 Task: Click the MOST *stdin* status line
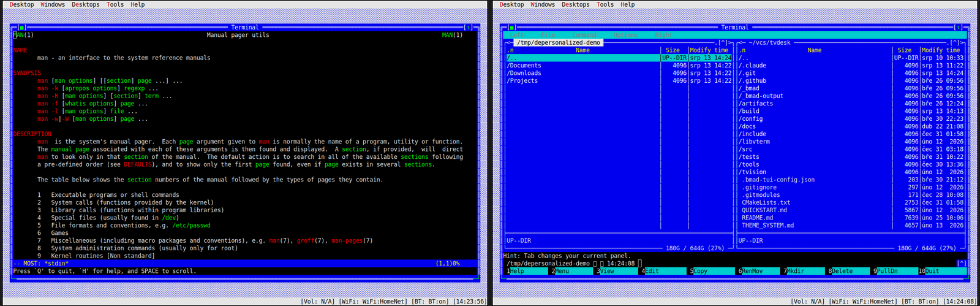245,264
